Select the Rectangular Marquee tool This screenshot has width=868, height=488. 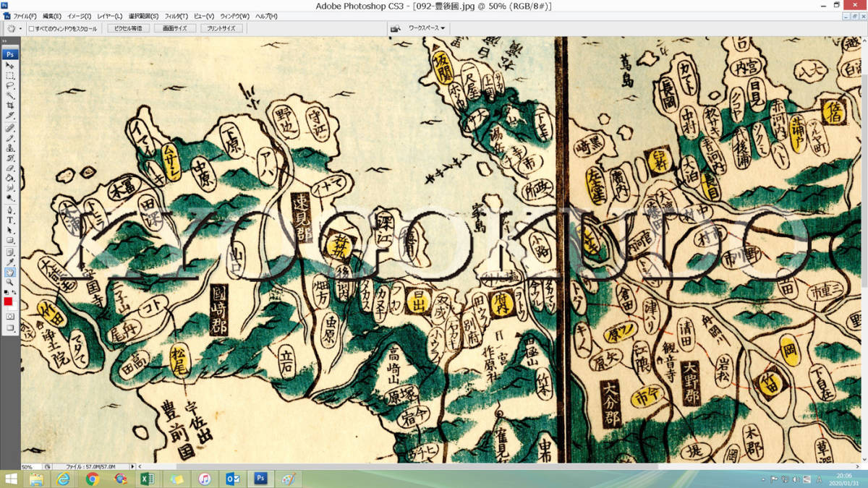click(10, 75)
